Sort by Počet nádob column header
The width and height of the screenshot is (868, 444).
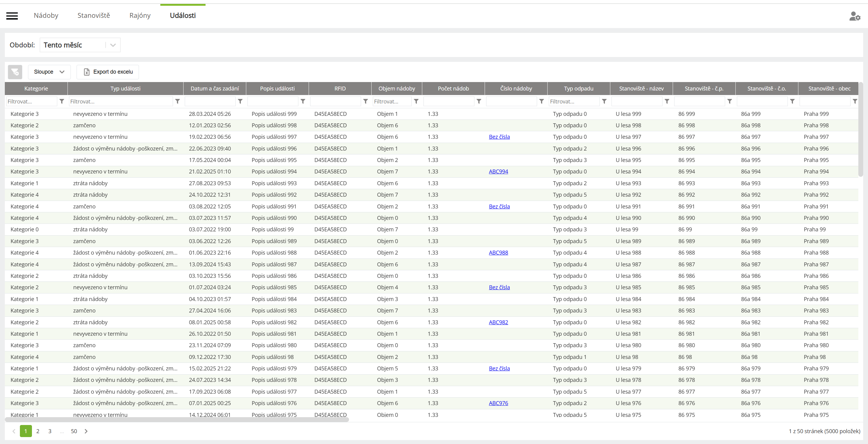coord(453,89)
